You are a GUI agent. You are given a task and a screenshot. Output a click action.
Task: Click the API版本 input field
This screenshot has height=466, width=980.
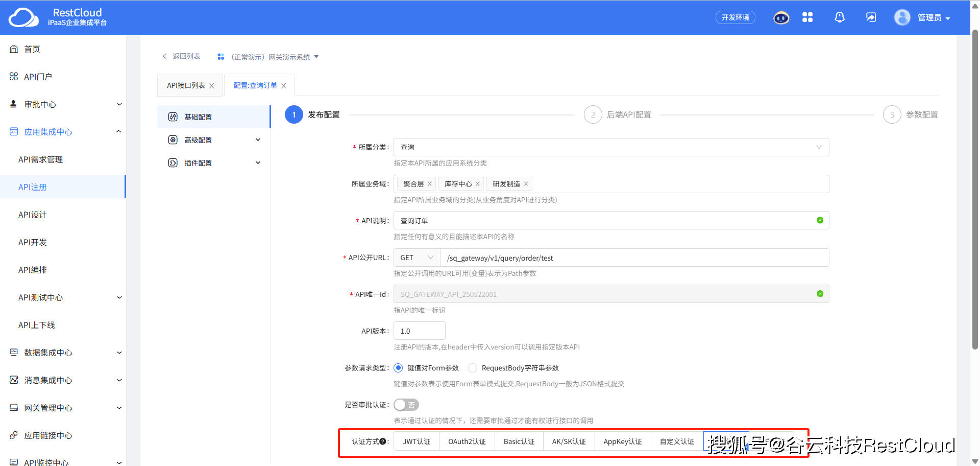[419, 331]
